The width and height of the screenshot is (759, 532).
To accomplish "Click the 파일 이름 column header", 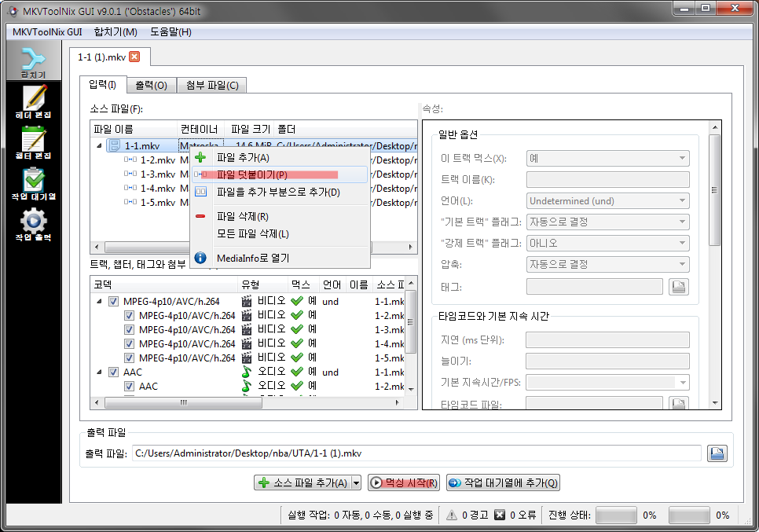I will tap(134, 129).
